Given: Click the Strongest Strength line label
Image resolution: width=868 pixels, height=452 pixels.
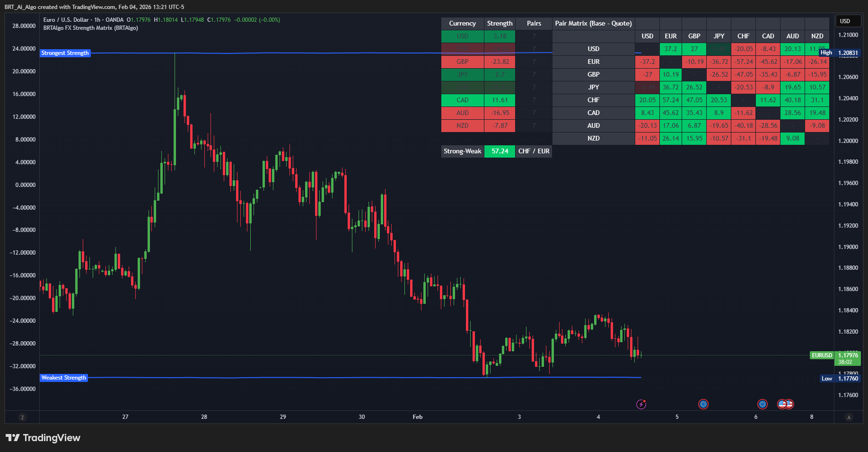Looking at the screenshot, I should pos(65,53).
